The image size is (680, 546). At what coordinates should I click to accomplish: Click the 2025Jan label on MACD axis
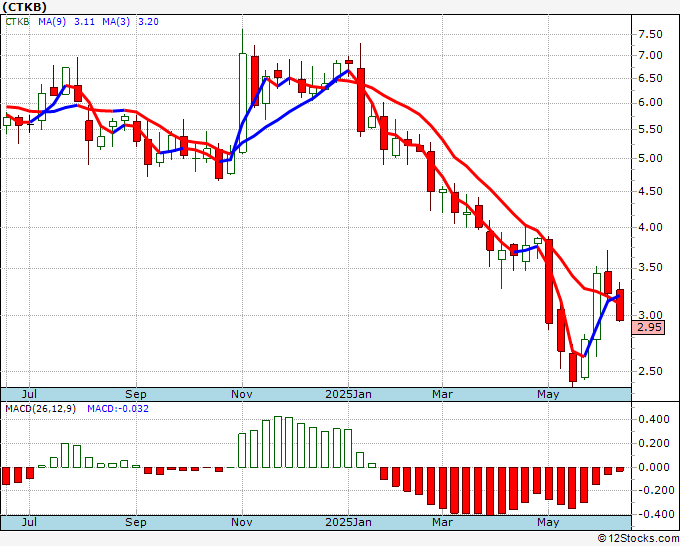click(x=348, y=522)
